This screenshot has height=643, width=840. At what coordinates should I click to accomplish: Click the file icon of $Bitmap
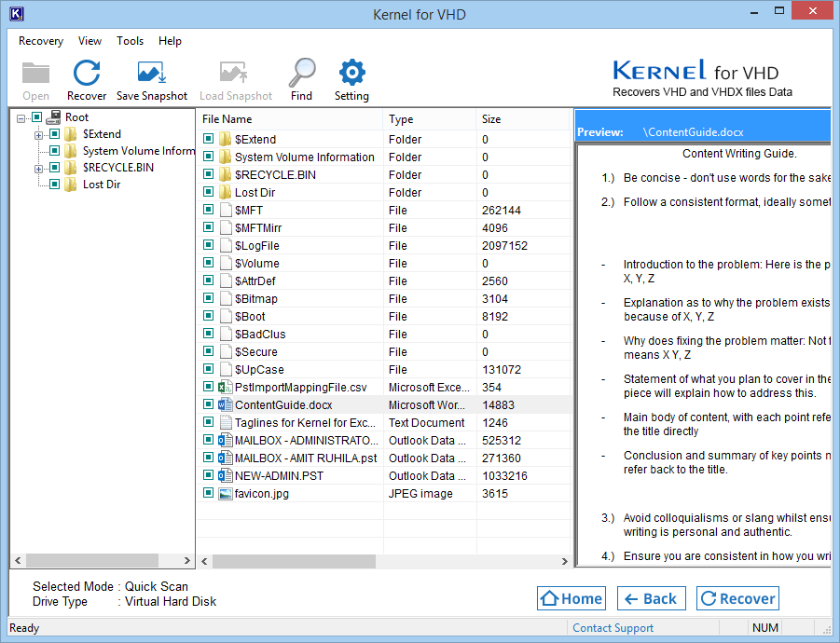coord(225,298)
